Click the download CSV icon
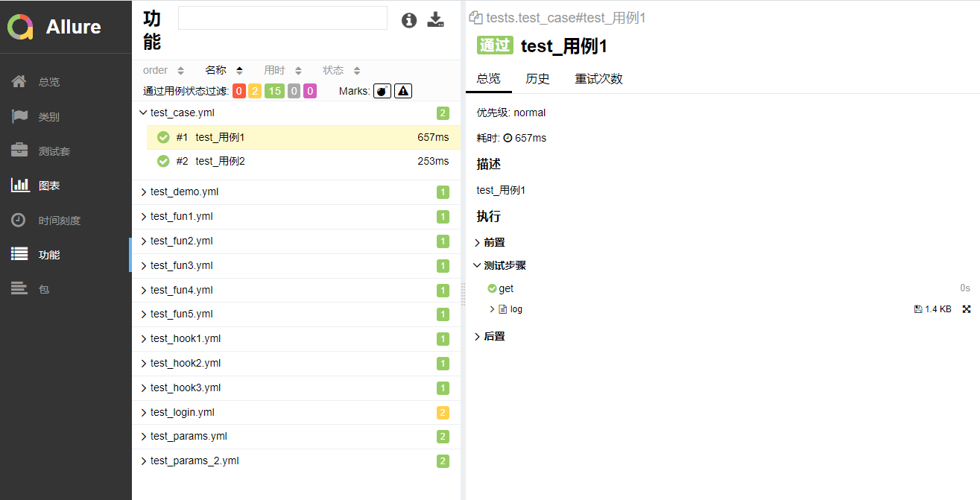Viewport: 980px width, 500px height. [x=435, y=20]
